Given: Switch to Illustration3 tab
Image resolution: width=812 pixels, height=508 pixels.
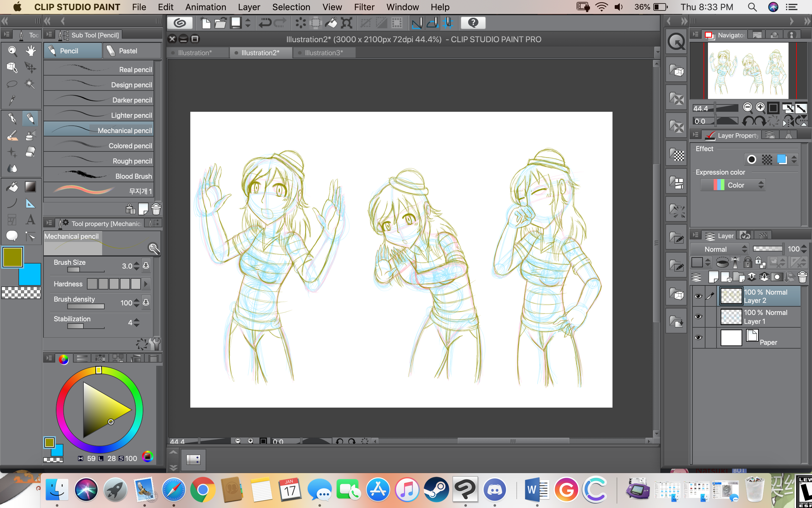Looking at the screenshot, I should 324,53.
